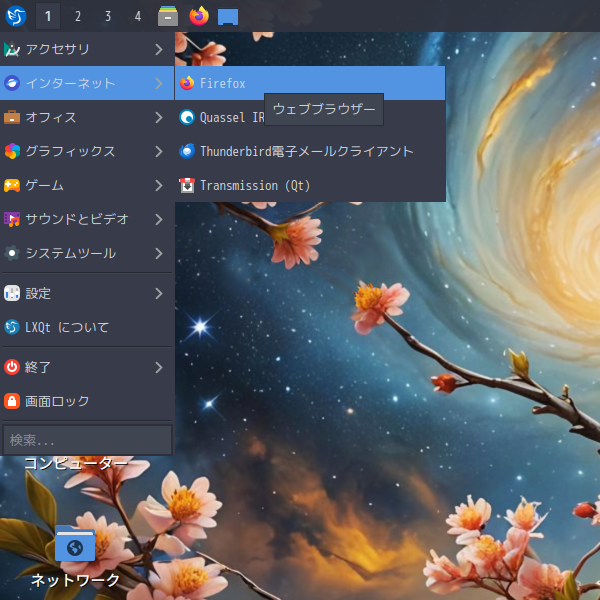Switch to desktop workspace 1
600x600 pixels.
click(x=48, y=16)
